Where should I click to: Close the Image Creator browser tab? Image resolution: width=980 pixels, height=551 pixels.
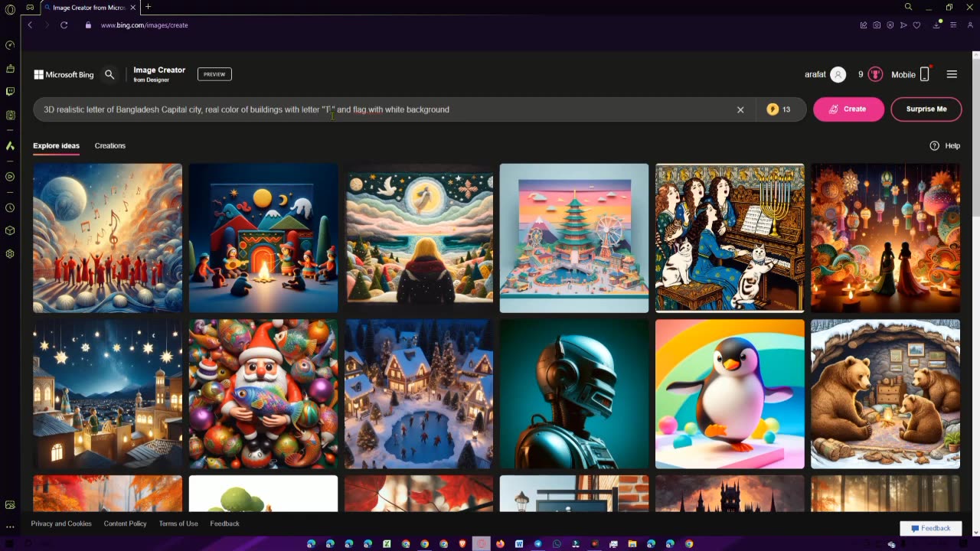pyautogui.click(x=134, y=7)
